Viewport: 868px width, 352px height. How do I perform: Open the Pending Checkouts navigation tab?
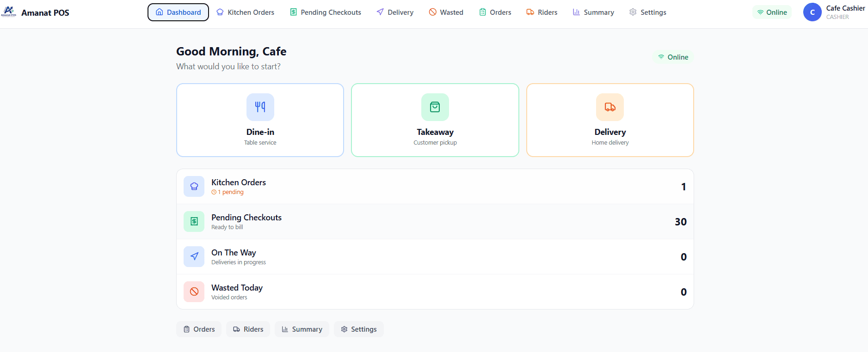[326, 12]
